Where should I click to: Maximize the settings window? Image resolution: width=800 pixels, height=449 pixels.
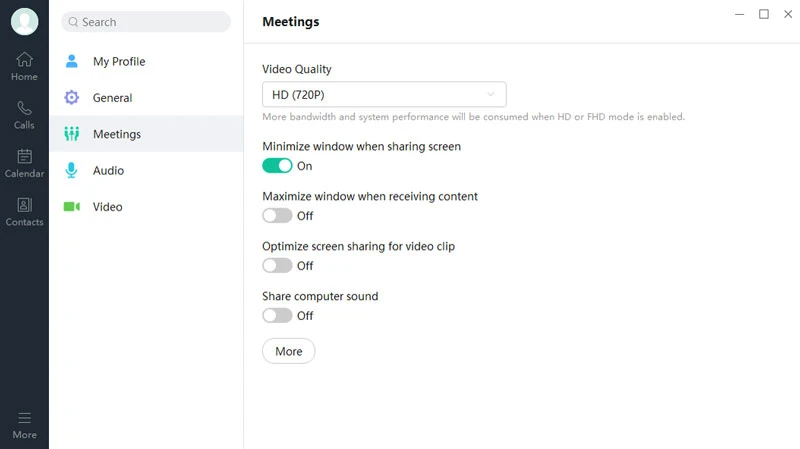pyautogui.click(x=764, y=14)
